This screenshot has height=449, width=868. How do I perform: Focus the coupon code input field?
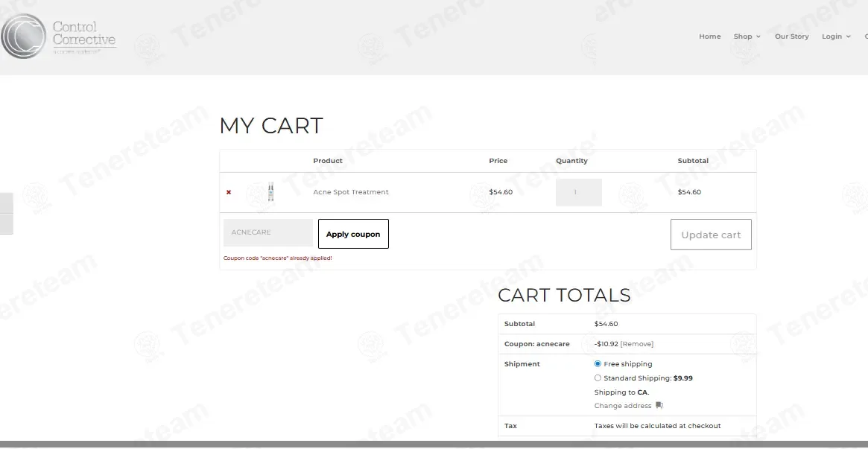tap(268, 233)
